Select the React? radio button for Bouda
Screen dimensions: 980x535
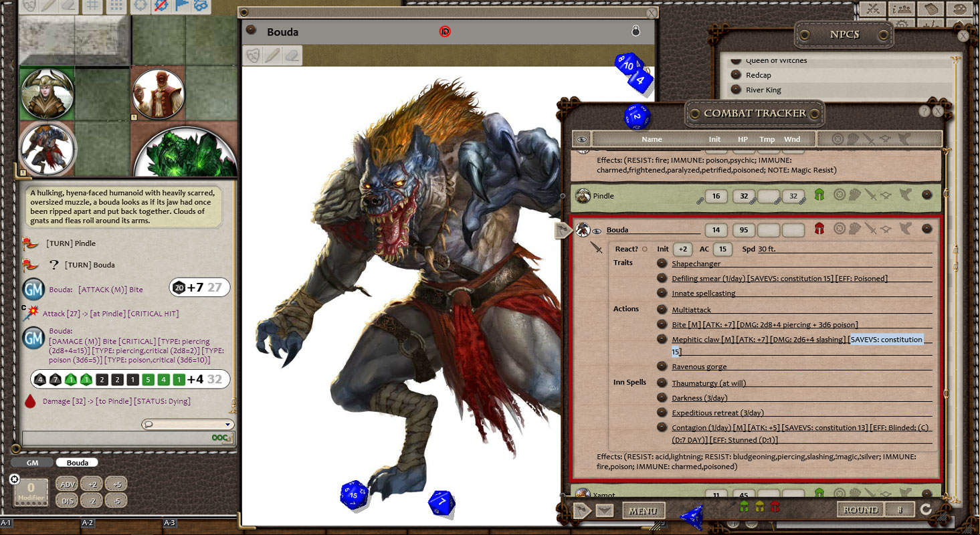point(645,249)
